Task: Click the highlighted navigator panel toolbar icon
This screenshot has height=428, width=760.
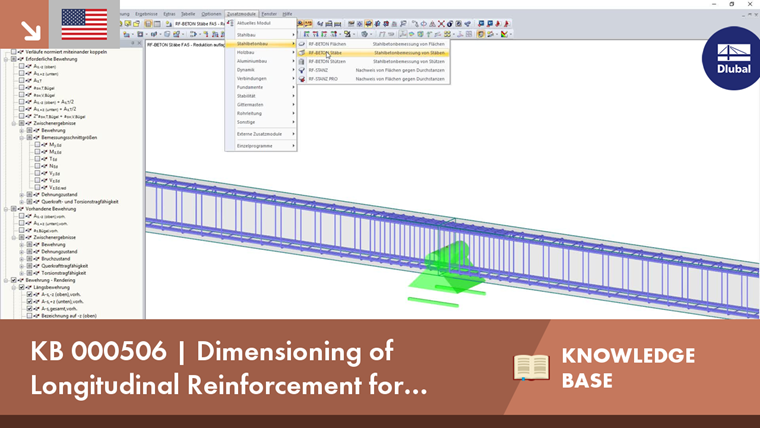Action: click(x=148, y=24)
